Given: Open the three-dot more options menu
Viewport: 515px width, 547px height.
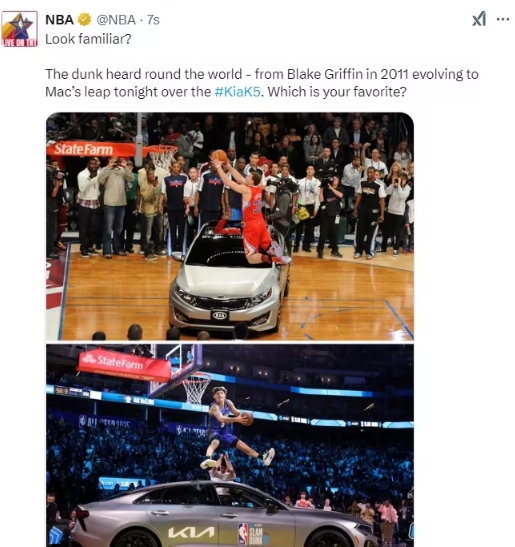Looking at the screenshot, I should pyautogui.click(x=502, y=20).
